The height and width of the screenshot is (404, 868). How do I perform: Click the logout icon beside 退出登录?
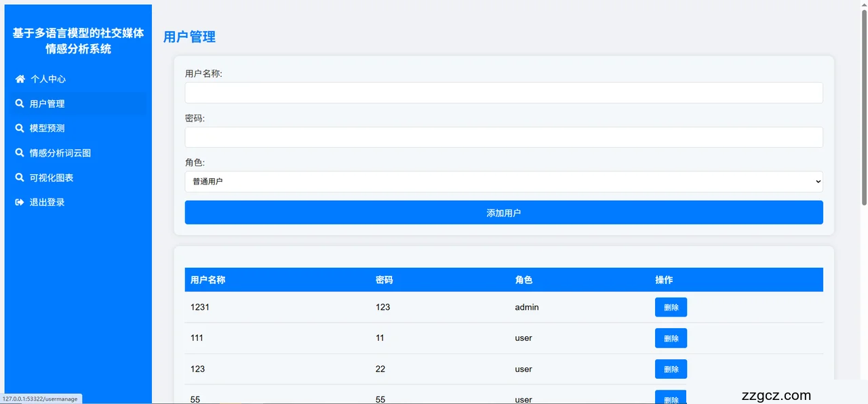point(20,202)
